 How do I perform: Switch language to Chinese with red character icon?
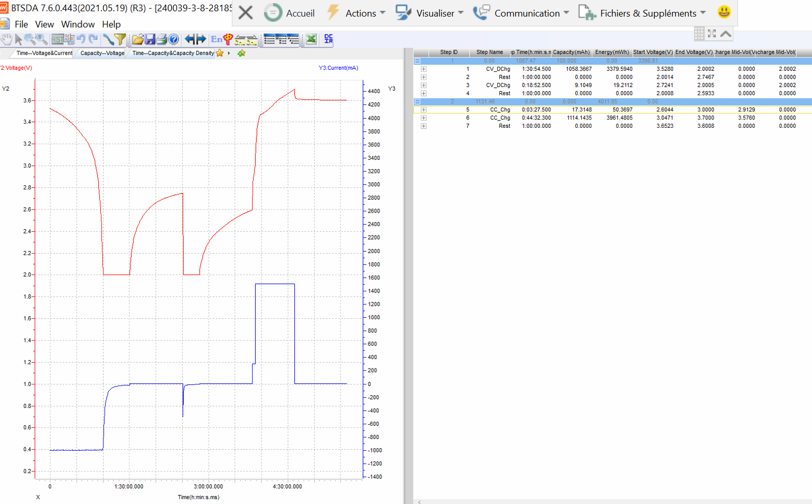[228, 39]
